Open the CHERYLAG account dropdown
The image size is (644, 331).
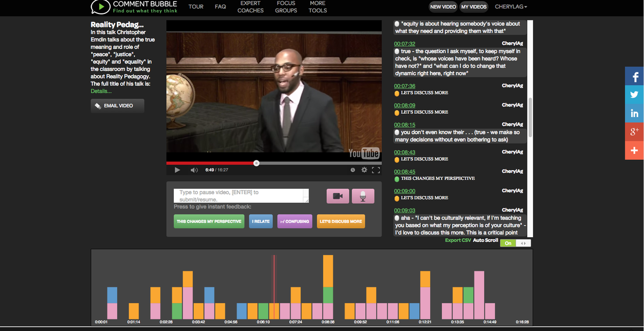511,6
